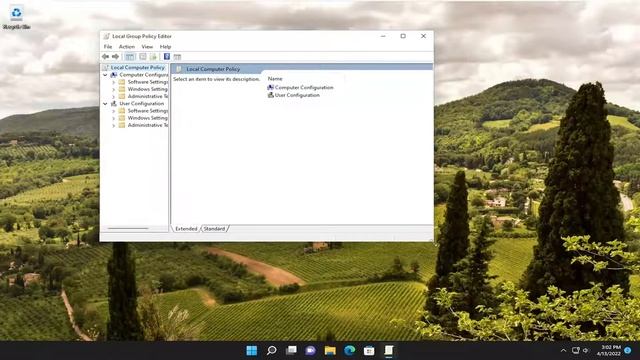Open File Explorer from the taskbar
The width and height of the screenshot is (640, 360).
tap(330, 350)
